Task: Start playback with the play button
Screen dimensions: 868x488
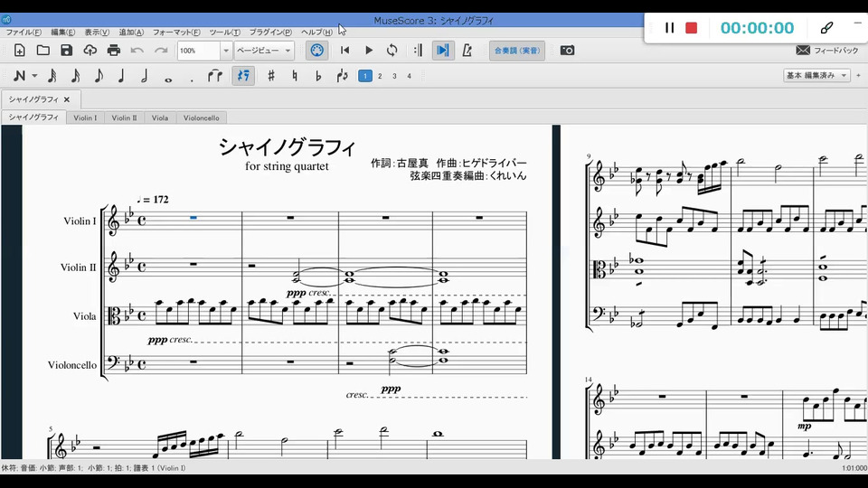Action: click(x=369, y=51)
